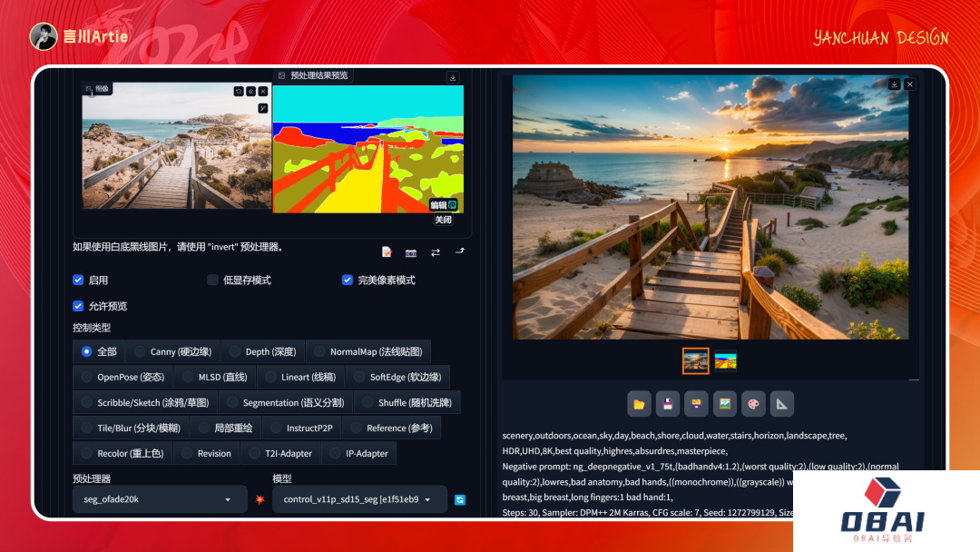
Task: Click the generated sunset beach image
Action: [710, 208]
